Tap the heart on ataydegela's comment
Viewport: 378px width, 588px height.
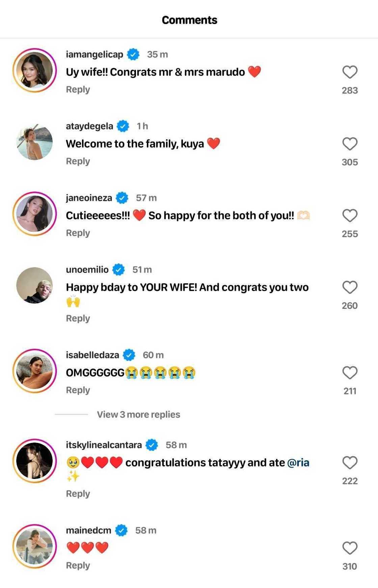350,144
